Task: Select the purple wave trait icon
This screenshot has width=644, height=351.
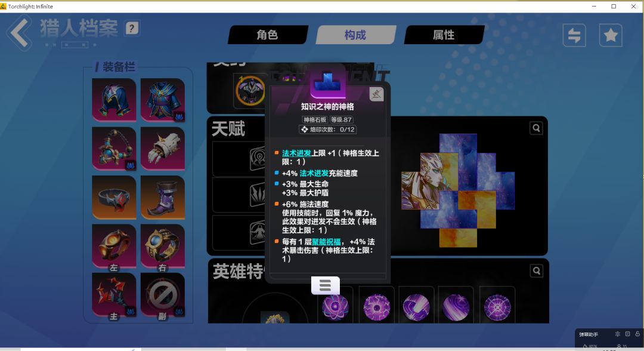Action: point(456,307)
